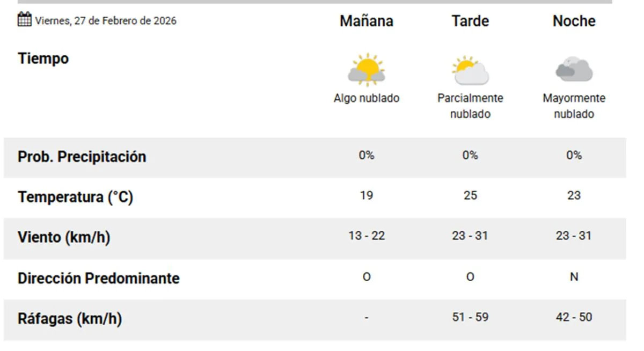
Task: Select the Tarde column header
Action: pos(470,21)
